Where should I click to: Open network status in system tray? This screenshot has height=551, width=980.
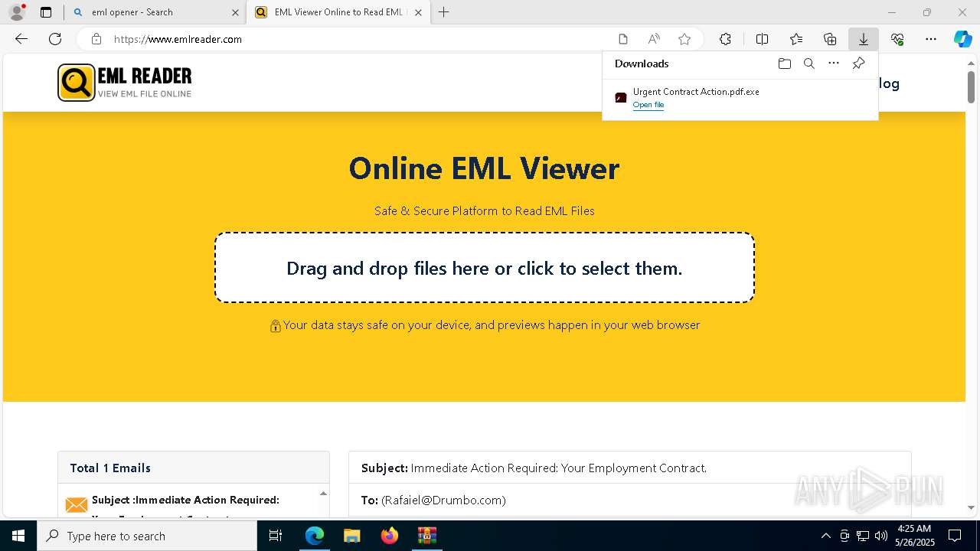point(863,536)
